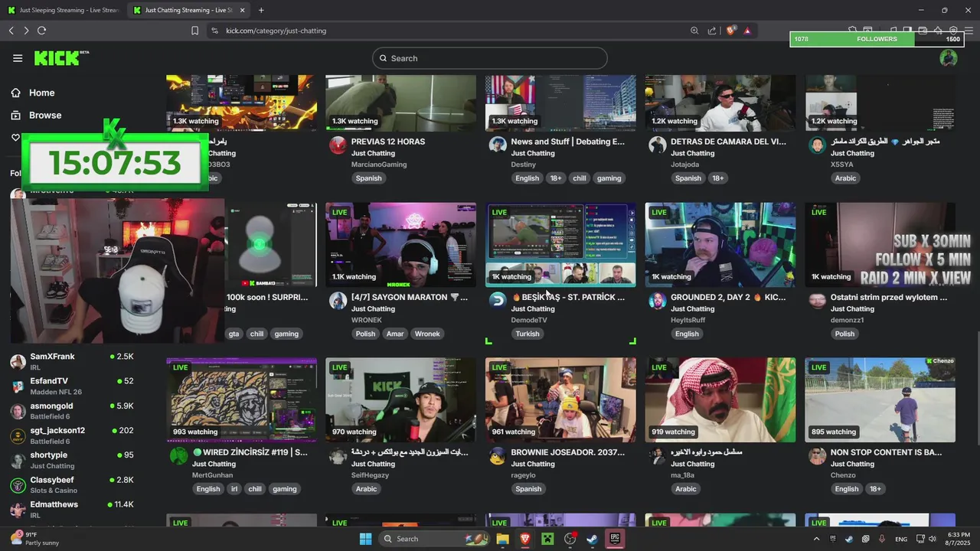Open MertGunhan channel avatar
The image size is (980, 551).
pos(178,456)
